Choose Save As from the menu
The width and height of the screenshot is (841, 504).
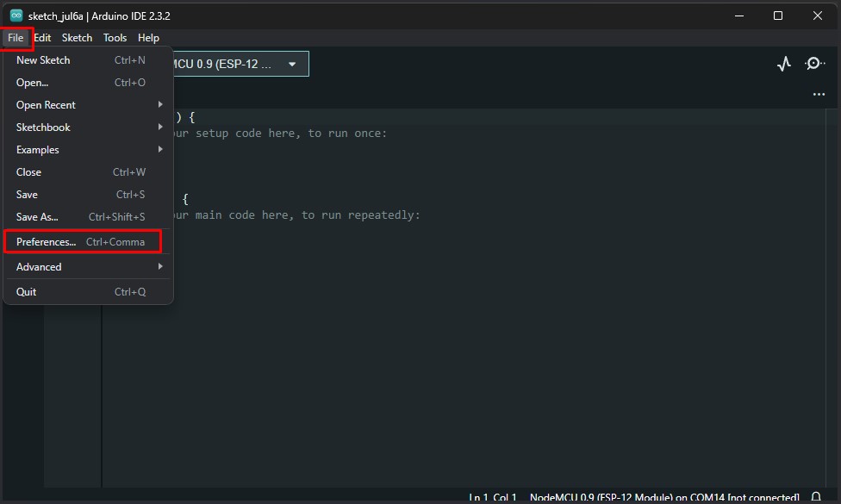point(37,216)
